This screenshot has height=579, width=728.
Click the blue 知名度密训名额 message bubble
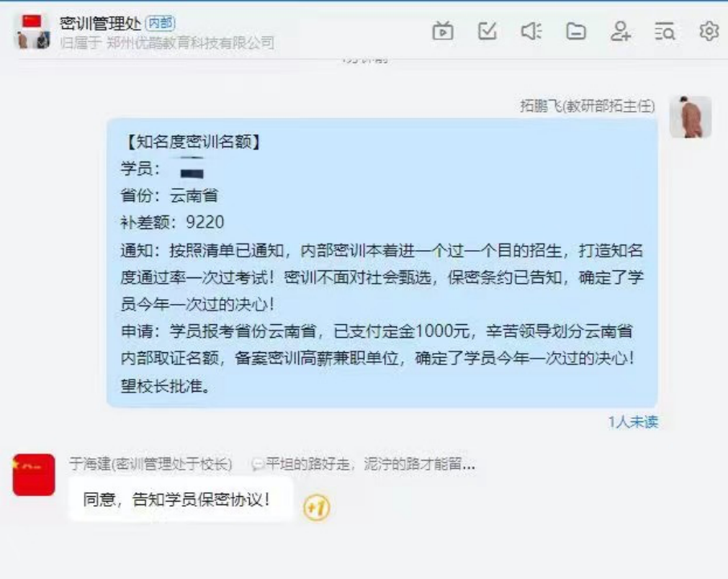tap(382, 263)
